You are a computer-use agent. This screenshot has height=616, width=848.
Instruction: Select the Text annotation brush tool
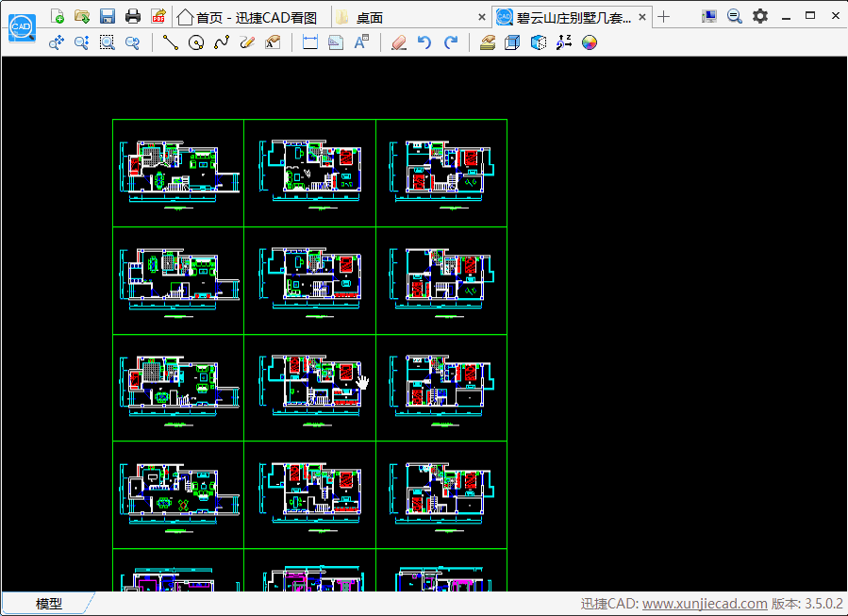tap(274, 42)
